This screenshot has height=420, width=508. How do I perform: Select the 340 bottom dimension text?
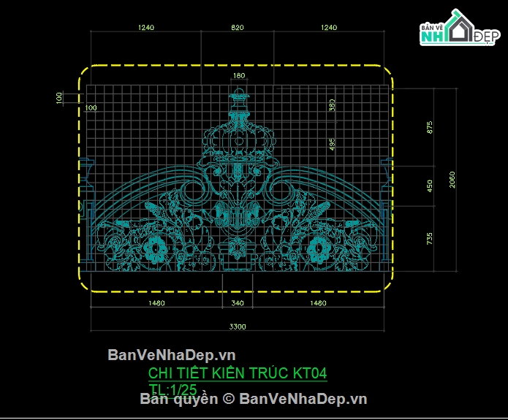pos(238,302)
